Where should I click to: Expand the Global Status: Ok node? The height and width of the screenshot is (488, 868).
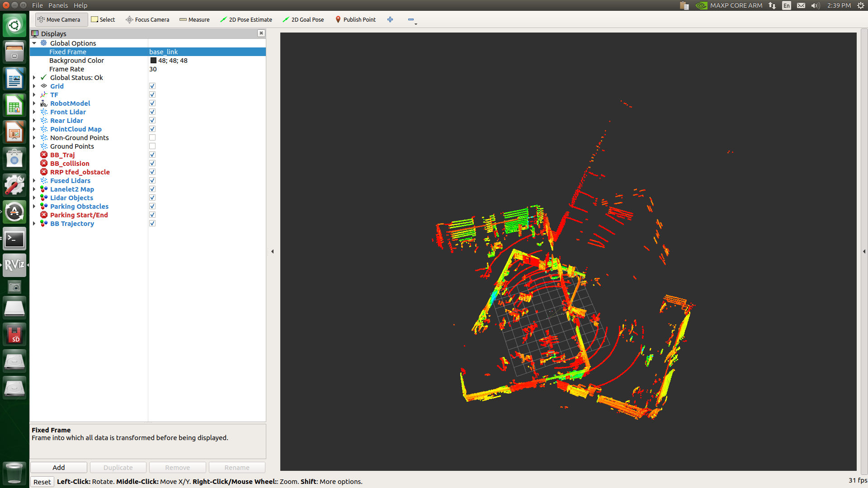pyautogui.click(x=34, y=77)
